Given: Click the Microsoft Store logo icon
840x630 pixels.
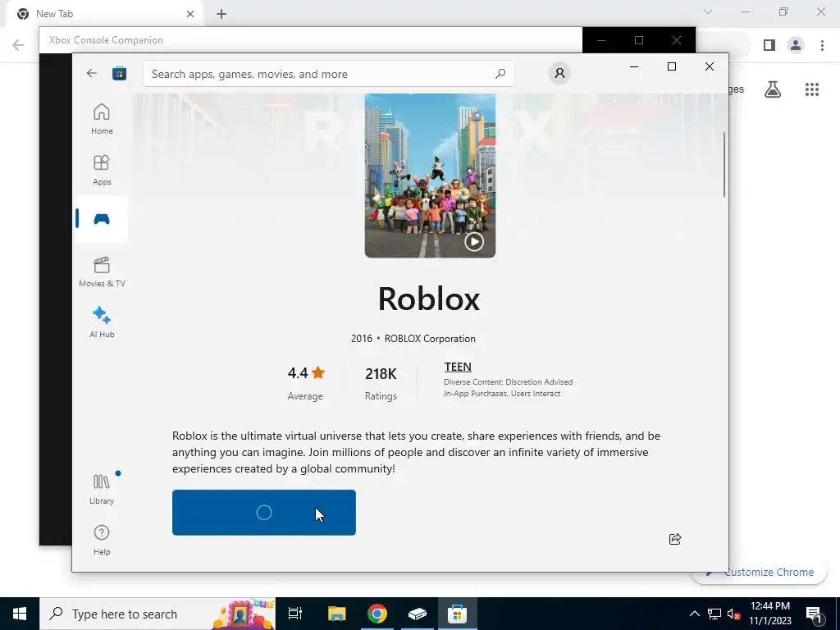Looking at the screenshot, I should click(119, 73).
